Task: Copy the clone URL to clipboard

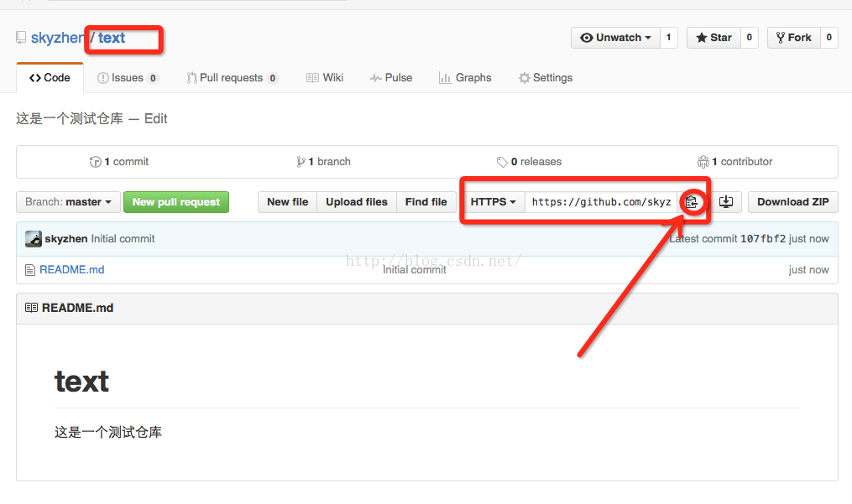Action: click(x=691, y=202)
